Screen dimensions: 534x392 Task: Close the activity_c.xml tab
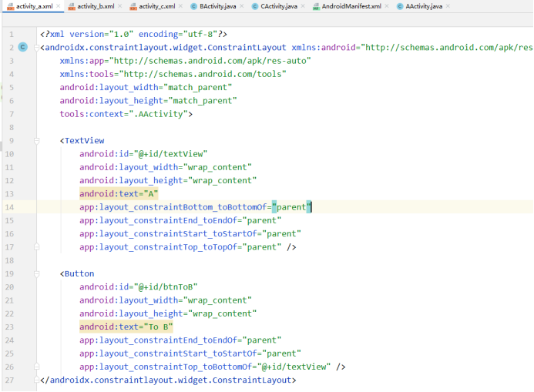point(180,6)
